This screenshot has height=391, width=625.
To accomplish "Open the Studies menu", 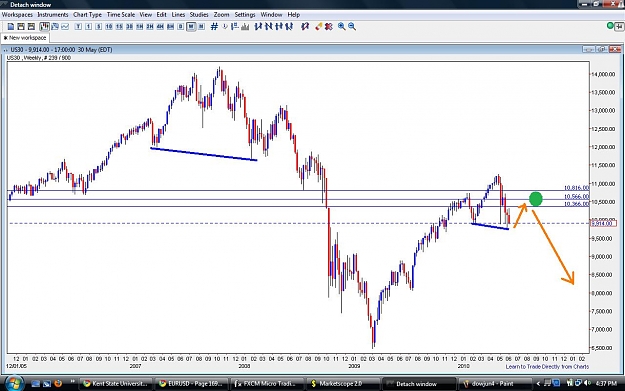I will coord(199,14).
